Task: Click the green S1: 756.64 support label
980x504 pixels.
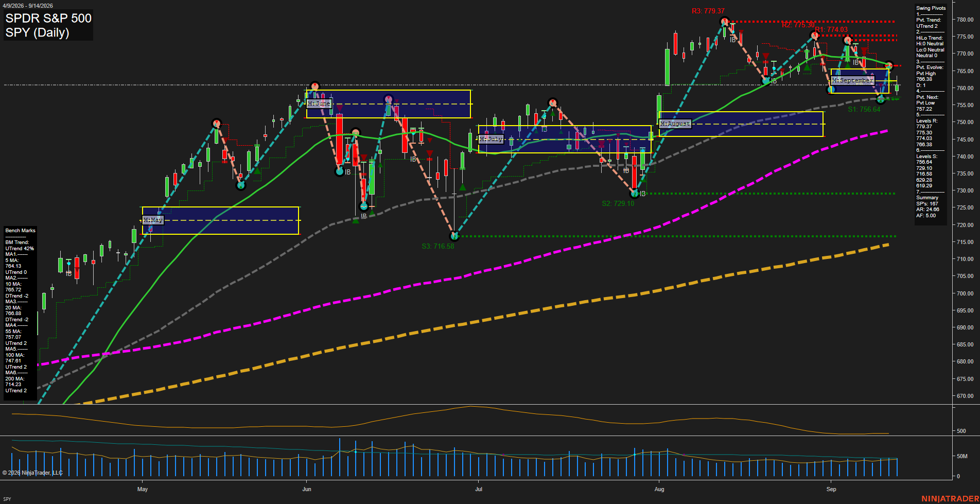Action: click(x=864, y=109)
